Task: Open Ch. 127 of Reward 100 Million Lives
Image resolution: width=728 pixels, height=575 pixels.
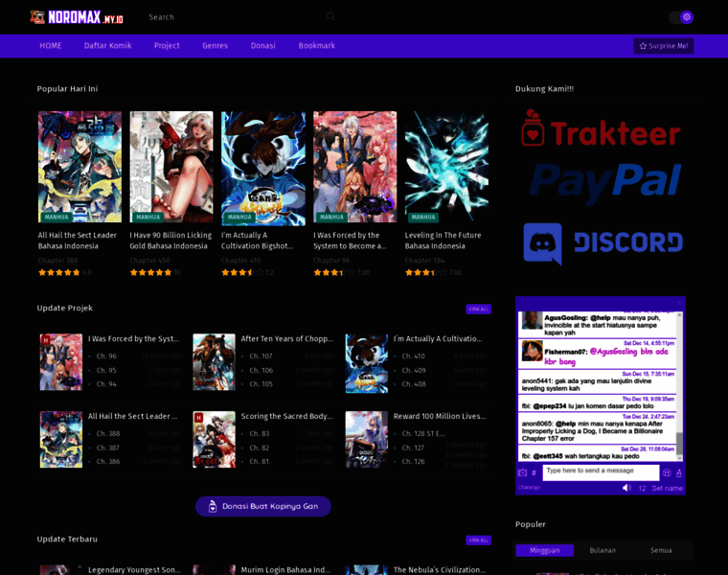Action: (x=413, y=448)
